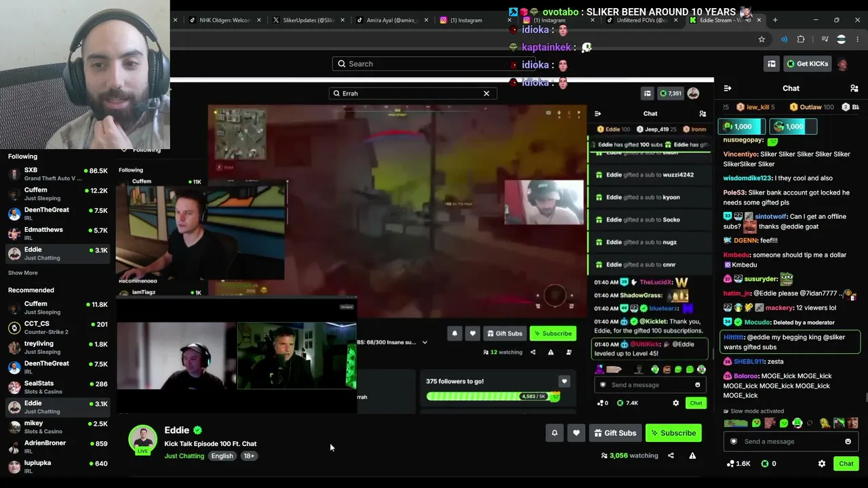This screenshot has width=868, height=488.
Task: Open the Chrome profile avatar
Action: coord(842,39)
